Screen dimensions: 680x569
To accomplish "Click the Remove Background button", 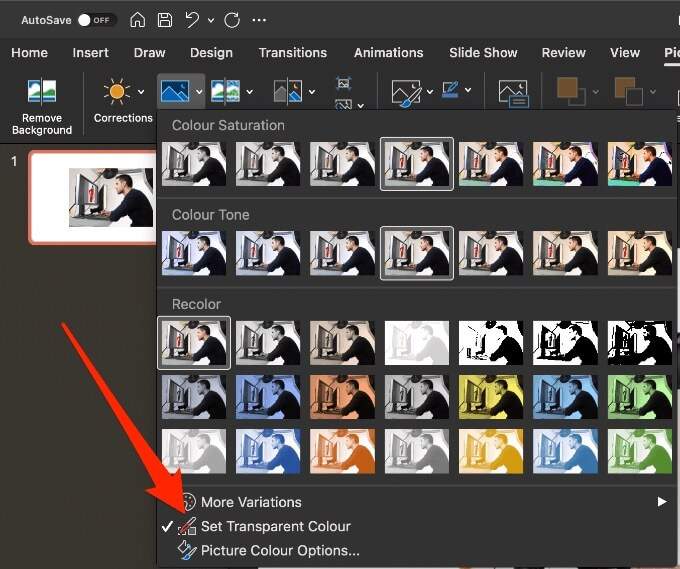I will coord(42,107).
